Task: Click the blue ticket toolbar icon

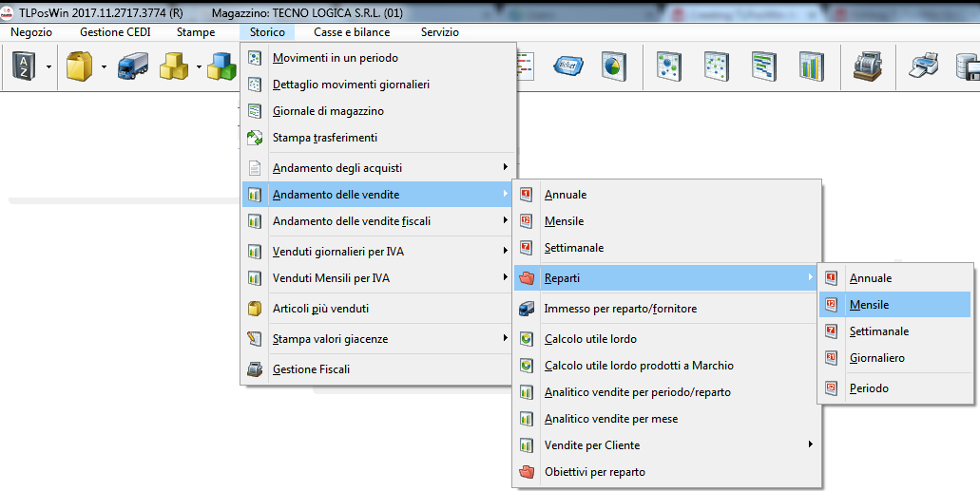Action: coord(567,66)
